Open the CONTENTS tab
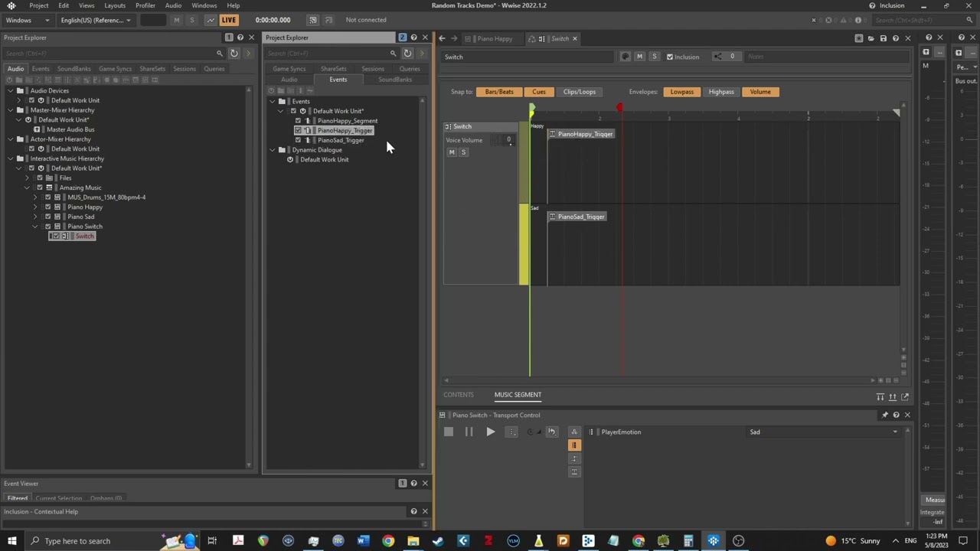Screen dimensions: 980x551 pyautogui.click(x=459, y=395)
